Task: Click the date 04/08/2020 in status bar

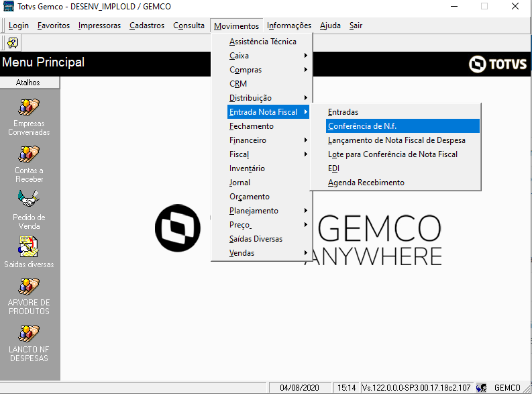Action: point(300,387)
